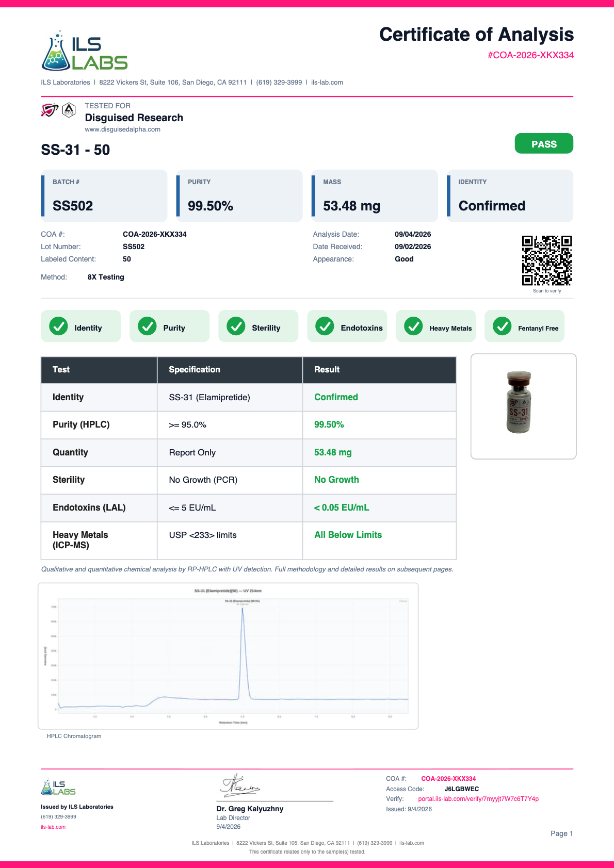Viewport: 614px width, 868px height.
Task: Select the ">= 95.0%" specification cell
Action: pos(230,425)
